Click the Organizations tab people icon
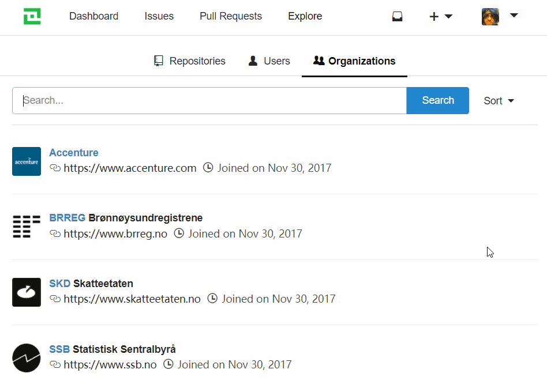This screenshot has height=392, width=547. pyautogui.click(x=319, y=61)
